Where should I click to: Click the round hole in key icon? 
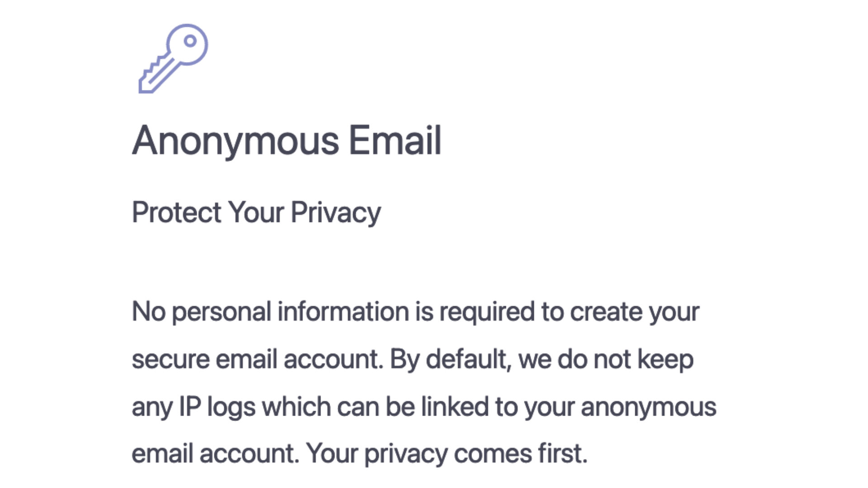coord(190,41)
